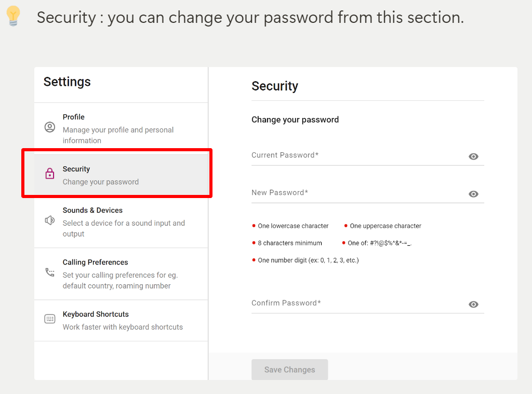
Task: Open the Sounds & Devices settings
Action: tap(121, 222)
